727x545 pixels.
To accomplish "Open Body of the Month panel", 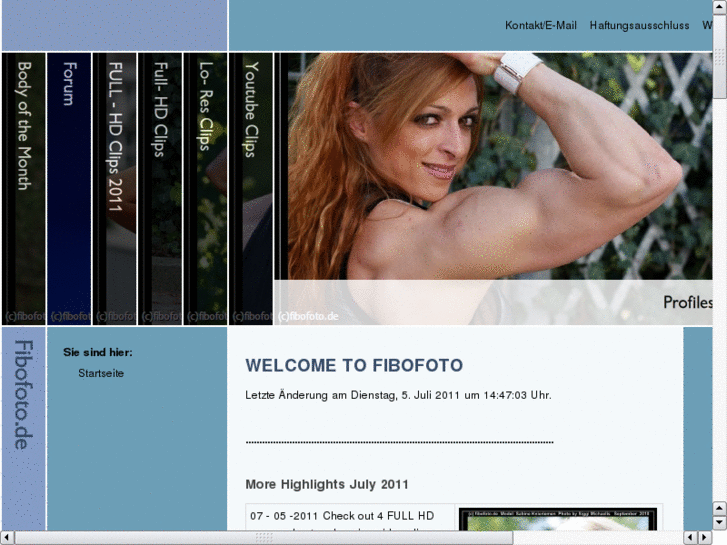I will click(24, 189).
